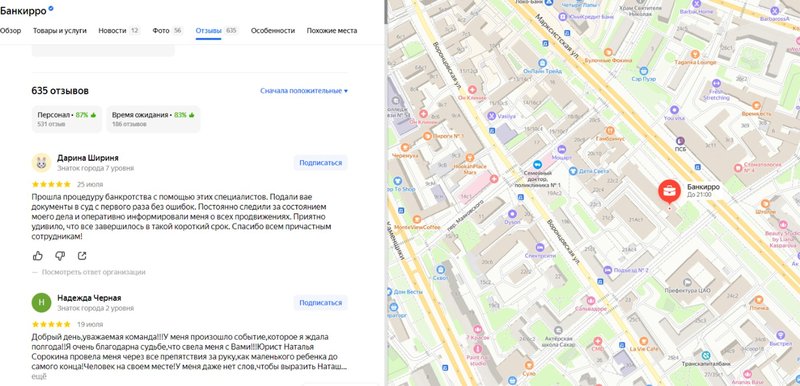Click the Сэр Пуэр shop marker
Viewport: 800px width, 386px height.
(643, 71)
